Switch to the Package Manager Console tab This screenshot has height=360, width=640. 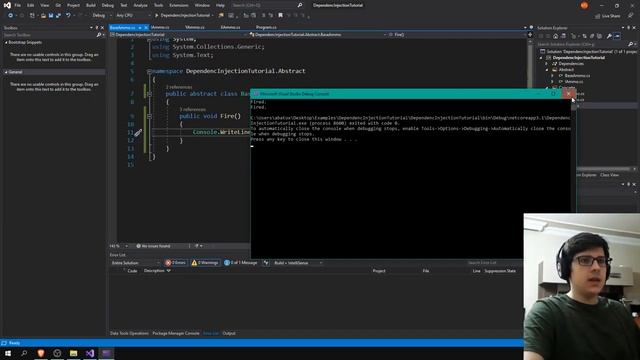tap(176, 333)
